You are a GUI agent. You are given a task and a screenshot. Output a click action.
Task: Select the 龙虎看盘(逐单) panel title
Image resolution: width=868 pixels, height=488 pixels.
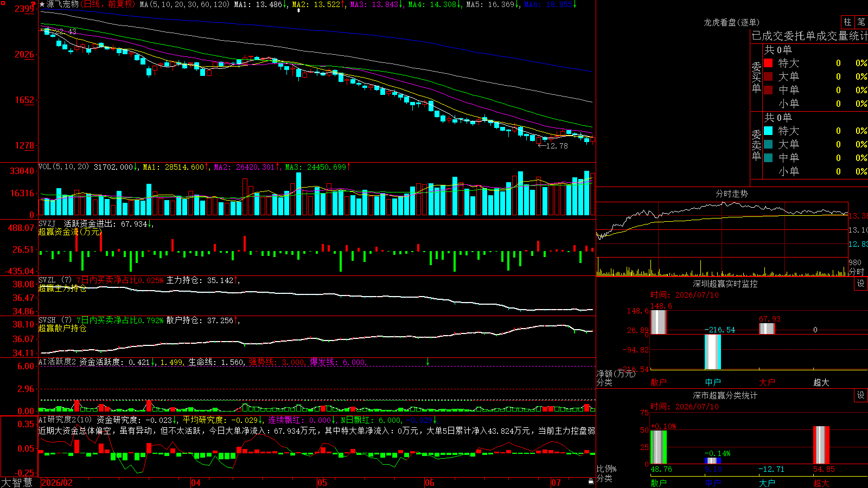(732, 22)
